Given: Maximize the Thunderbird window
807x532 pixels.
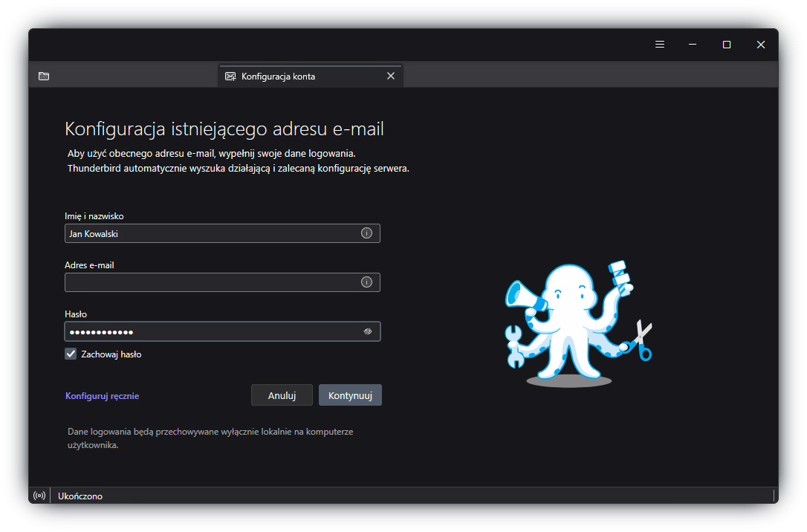Looking at the screenshot, I should (x=726, y=44).
